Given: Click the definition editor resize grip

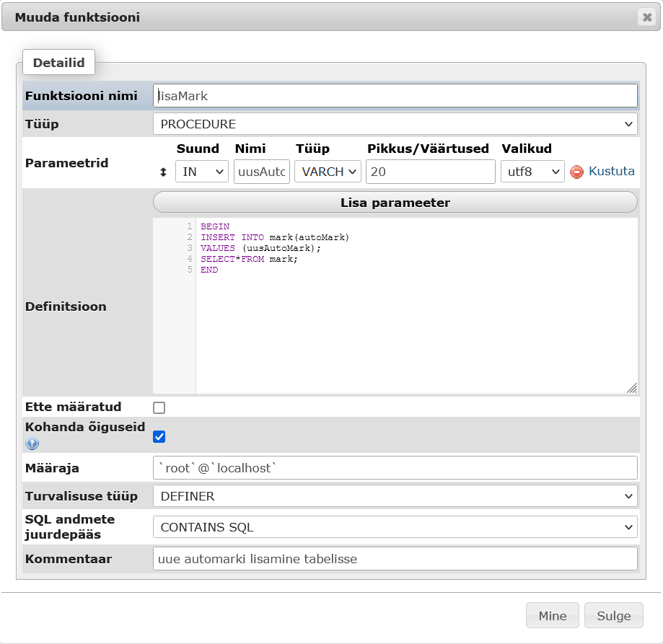Looking at the screenshot, I should (631, 387).
